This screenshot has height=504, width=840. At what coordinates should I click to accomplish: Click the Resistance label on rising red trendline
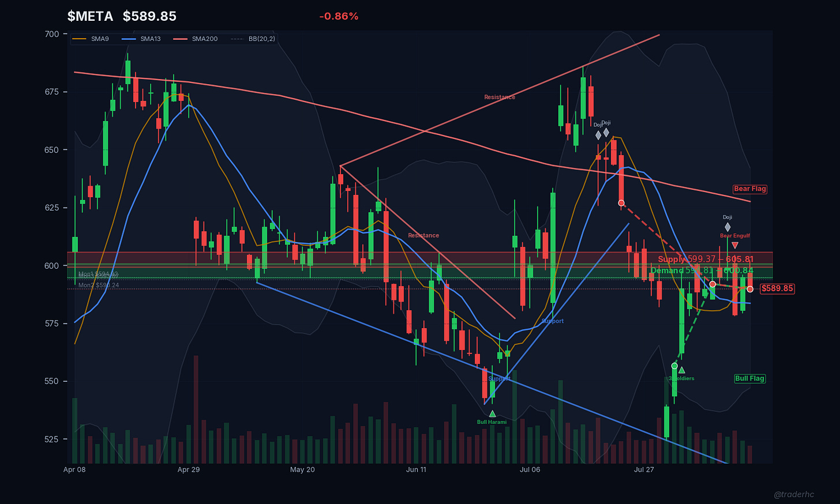coord(500,97)
